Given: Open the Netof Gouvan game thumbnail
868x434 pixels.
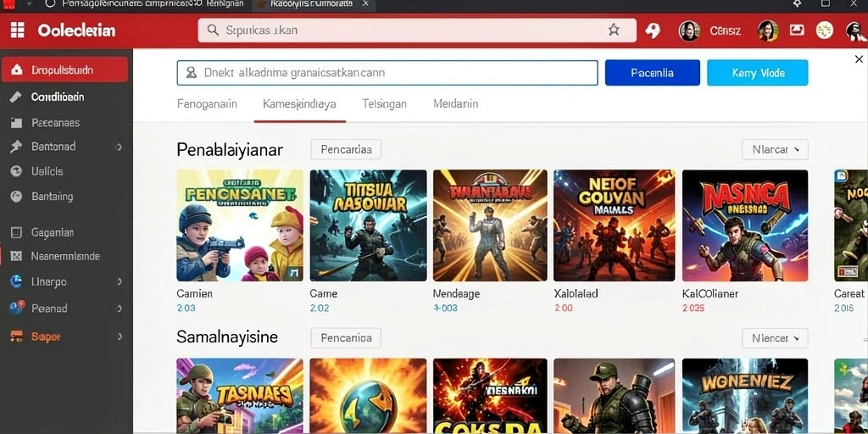Looking at the screenshot, I should tap(614, 225).
